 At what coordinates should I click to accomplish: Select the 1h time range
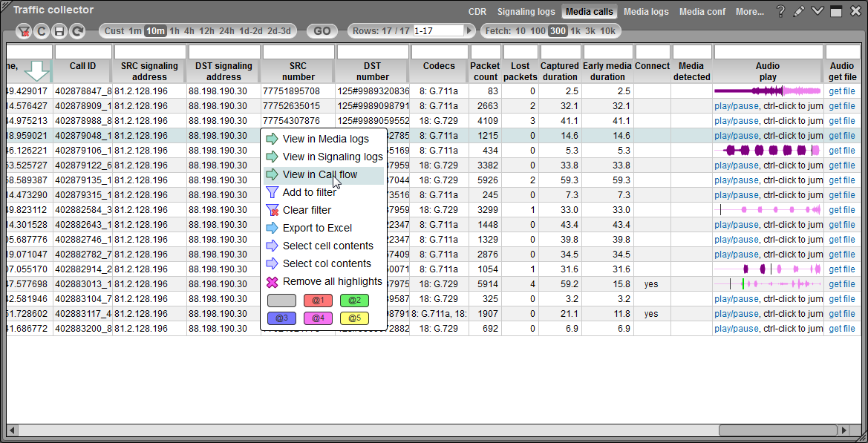click(x=174, y=31)
